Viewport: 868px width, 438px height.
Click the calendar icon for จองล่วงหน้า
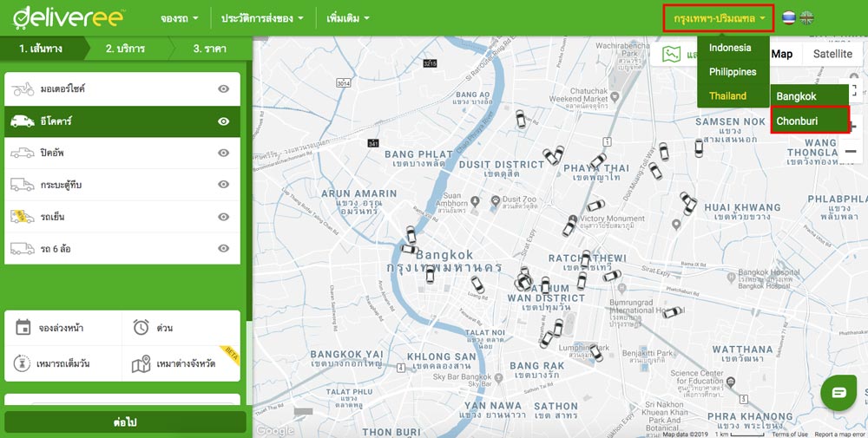(x=23, y=327)
